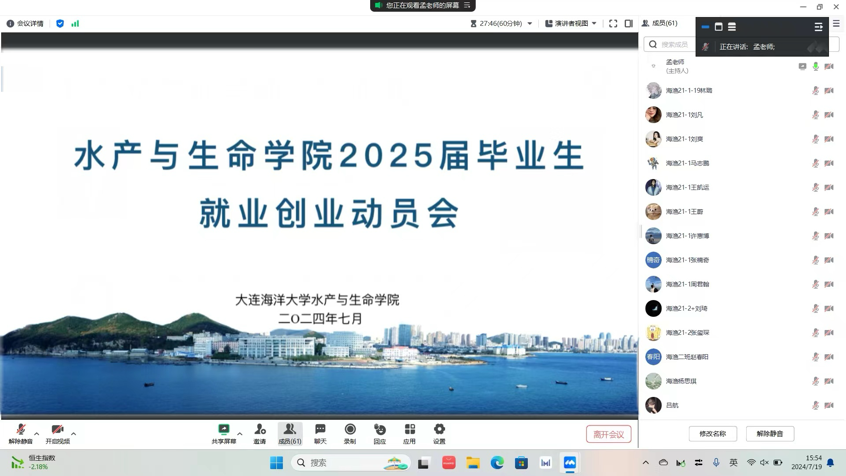
Task: Open meeting 设置 settings gear
Action: coord(439,433)
